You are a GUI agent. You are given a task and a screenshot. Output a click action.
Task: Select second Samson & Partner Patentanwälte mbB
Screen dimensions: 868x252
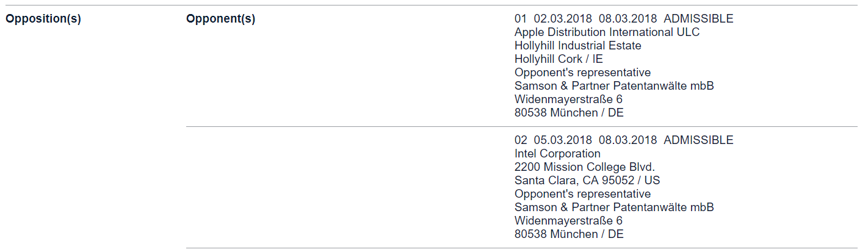tap(614, 207)
